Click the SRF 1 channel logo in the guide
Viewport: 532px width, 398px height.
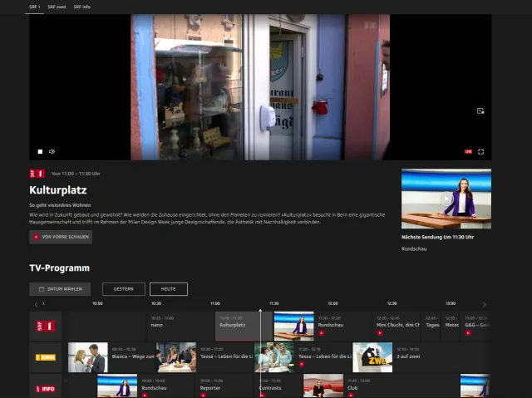45,327
